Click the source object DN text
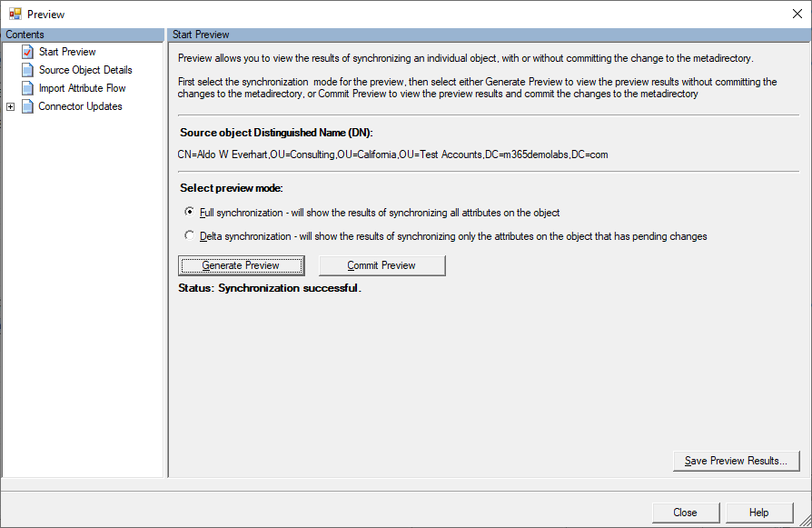Viewport: 812px width, 528px height. pyautogui.click(x=392, y=154)
